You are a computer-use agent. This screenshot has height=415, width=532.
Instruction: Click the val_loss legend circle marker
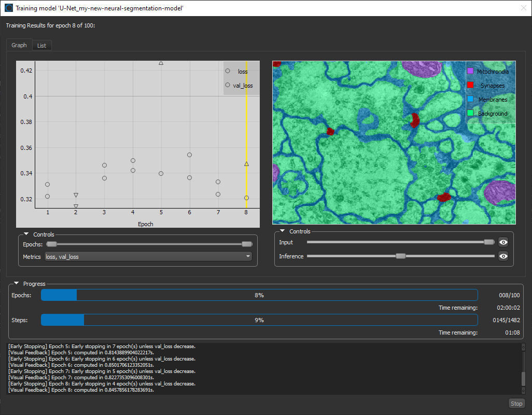[x=228, y=85]
